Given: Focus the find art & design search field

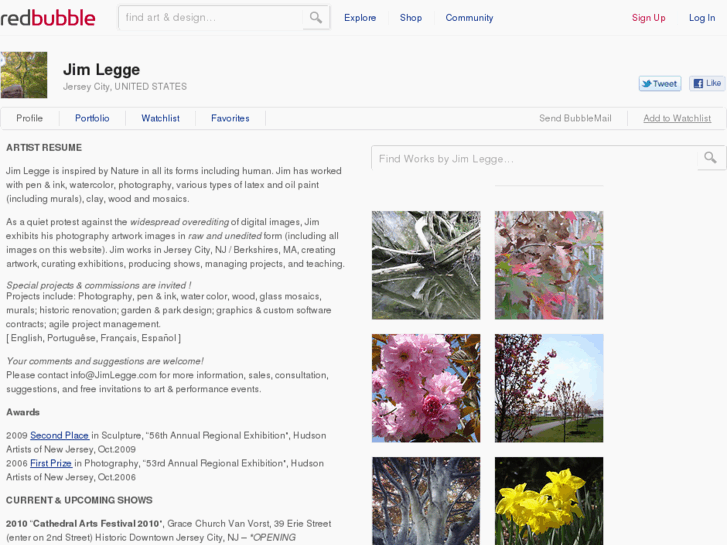Looking at the screenshot, I should [211, 18].
